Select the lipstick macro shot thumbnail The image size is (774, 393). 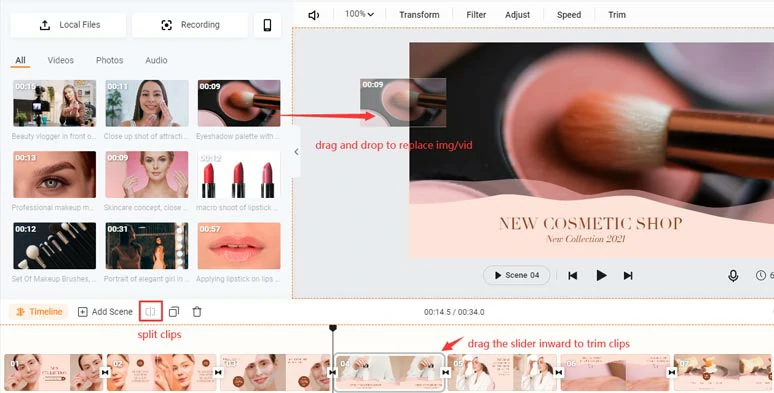pos(239,175)
